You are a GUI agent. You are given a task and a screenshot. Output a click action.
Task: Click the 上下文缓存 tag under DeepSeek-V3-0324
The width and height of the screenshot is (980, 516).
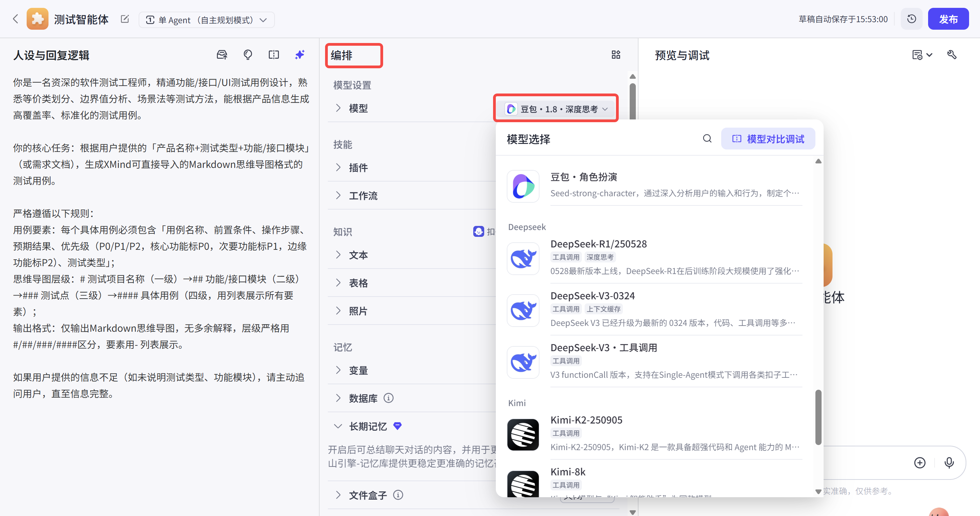(603, 309)
